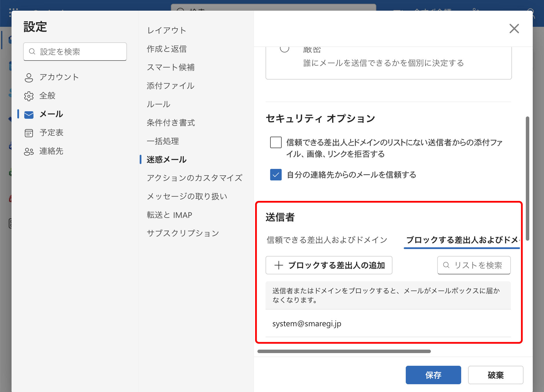The width and height of the screenshot is (544, 392).
Task: Open the ルール settings menu item
Action: click(158, 104)
